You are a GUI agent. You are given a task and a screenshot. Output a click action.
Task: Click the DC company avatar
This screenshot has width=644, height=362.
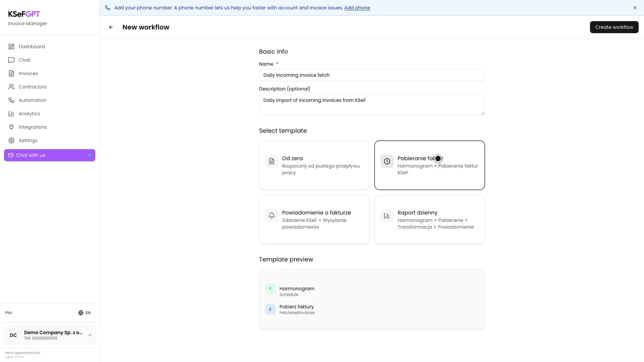(x=13, y=335)
